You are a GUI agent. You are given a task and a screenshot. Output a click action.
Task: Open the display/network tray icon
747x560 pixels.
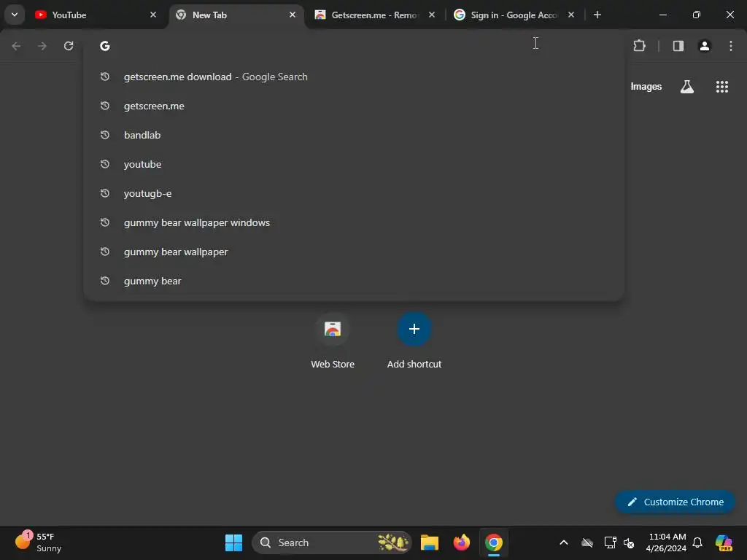611,542
